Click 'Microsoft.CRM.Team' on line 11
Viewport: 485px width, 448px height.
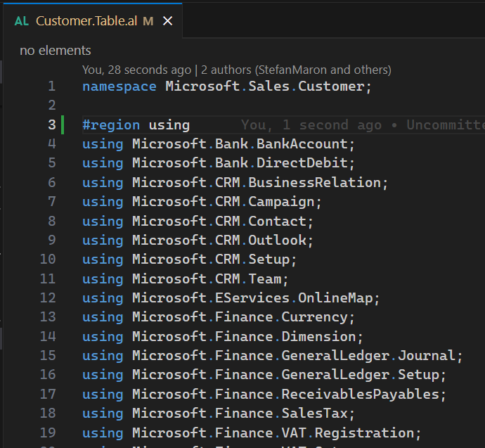207,279
